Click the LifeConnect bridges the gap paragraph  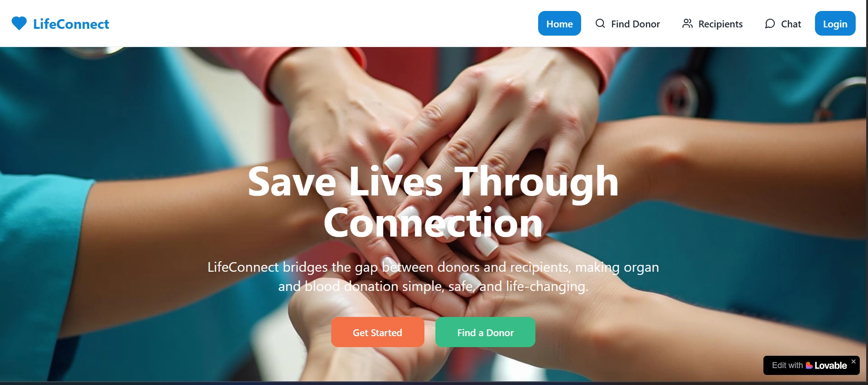click(433, 276)
